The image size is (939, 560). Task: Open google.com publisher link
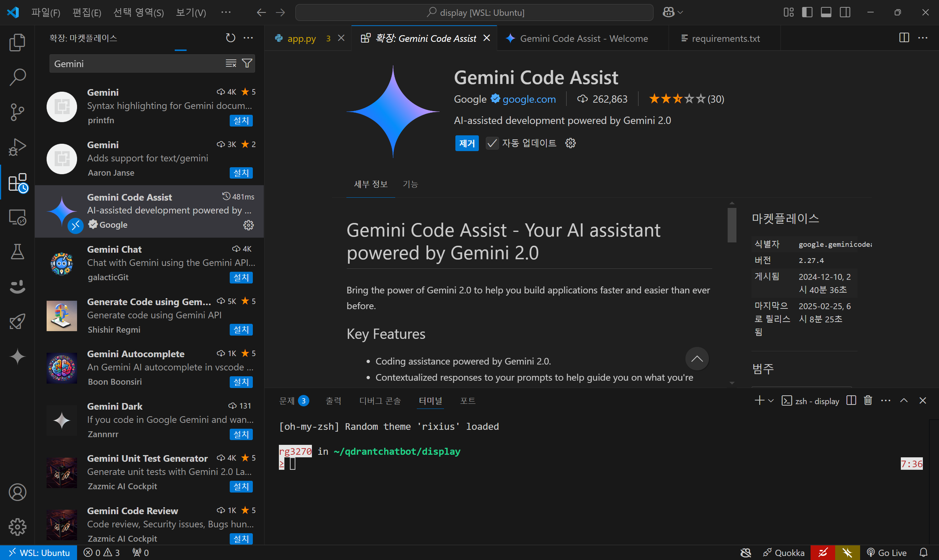click(529, 99)
